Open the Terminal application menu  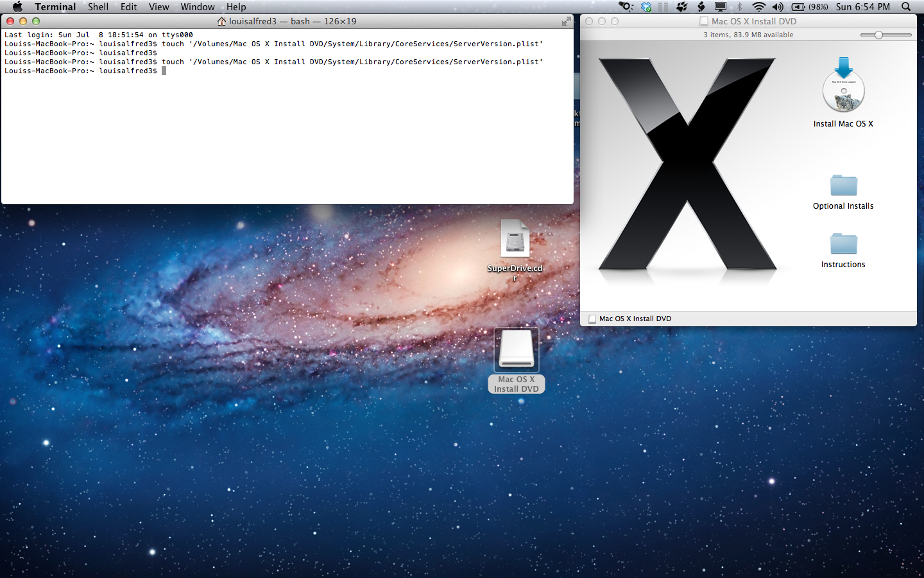pyautogui.click(x=55, y=6)
